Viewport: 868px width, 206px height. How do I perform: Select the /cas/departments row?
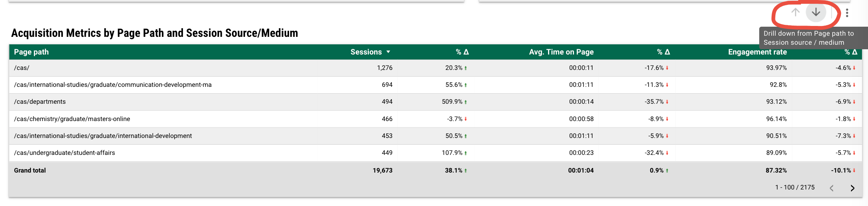pyautogui.click(x=40, y=102)
